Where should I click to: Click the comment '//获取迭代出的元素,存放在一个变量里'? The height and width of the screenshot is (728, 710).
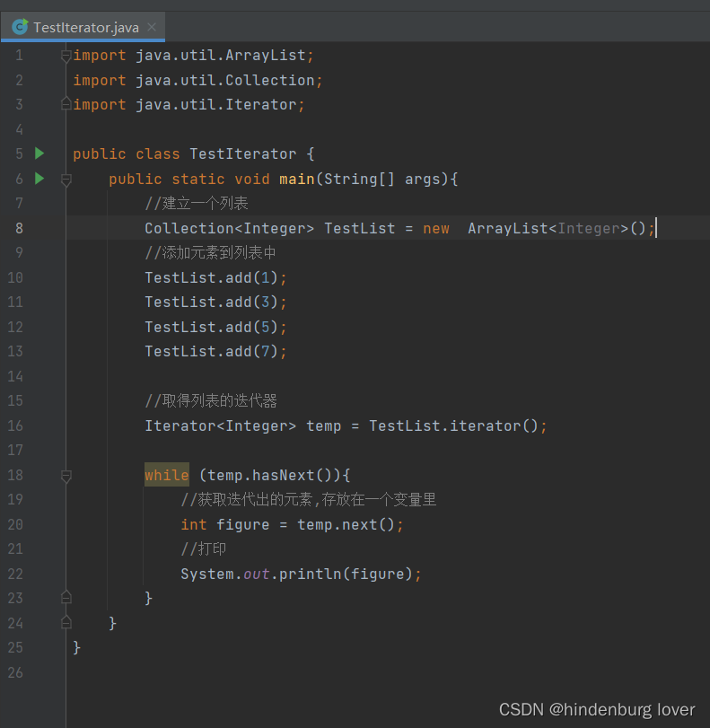[x=309, y=500]
